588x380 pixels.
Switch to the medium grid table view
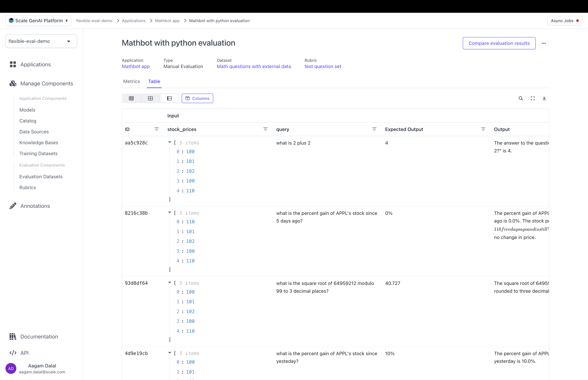click(x=150, y=98)
